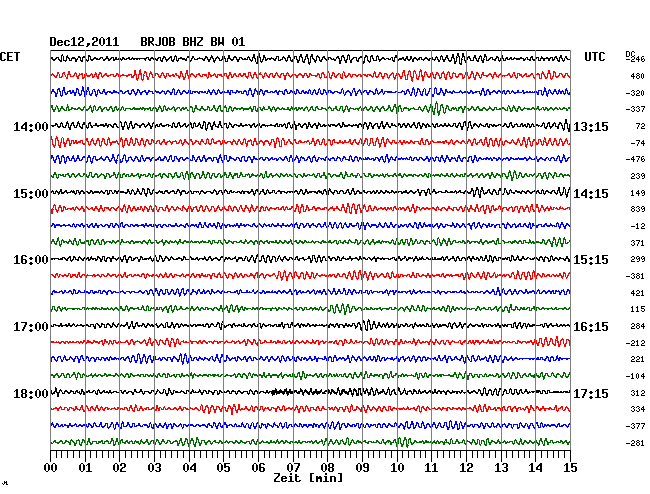Click minute axis tick label 03

pos(154,468)
